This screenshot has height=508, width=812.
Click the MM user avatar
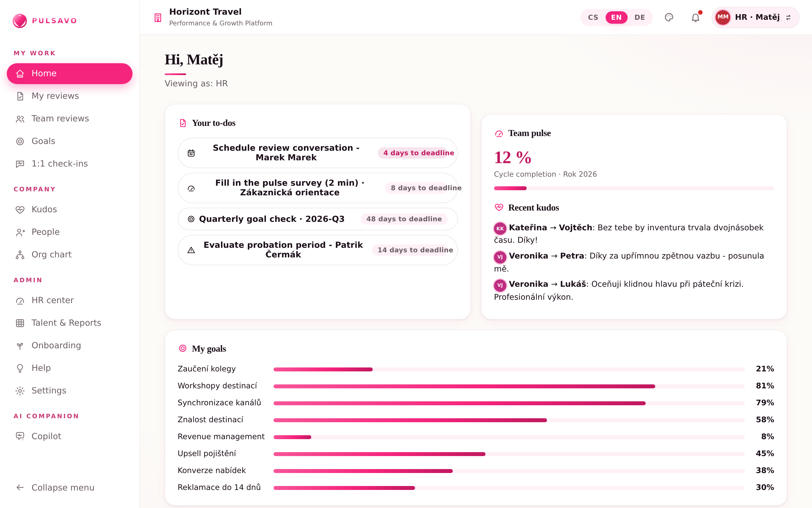click(x=723, y=17)
